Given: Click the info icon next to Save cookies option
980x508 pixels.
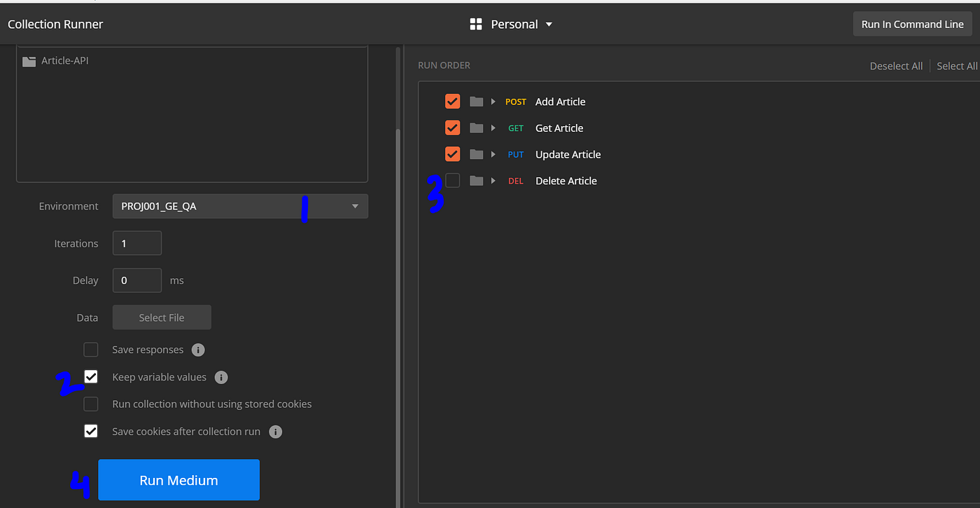Looking at the screenshot, I should [x=275, y=432].
